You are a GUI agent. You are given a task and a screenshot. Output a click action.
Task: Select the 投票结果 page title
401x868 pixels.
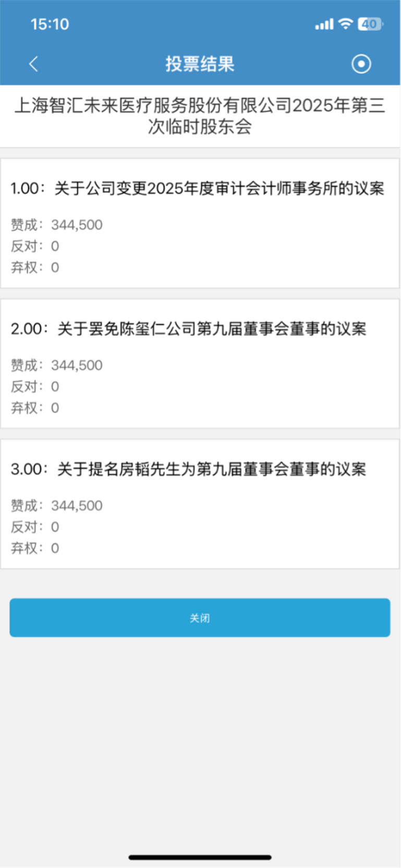[200, 64]
